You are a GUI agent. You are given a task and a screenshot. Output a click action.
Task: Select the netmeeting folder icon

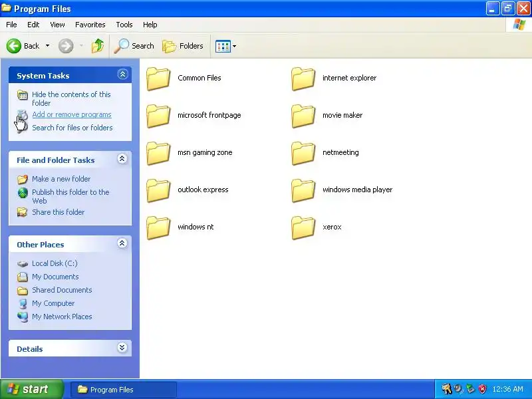(x=303, y=154)
